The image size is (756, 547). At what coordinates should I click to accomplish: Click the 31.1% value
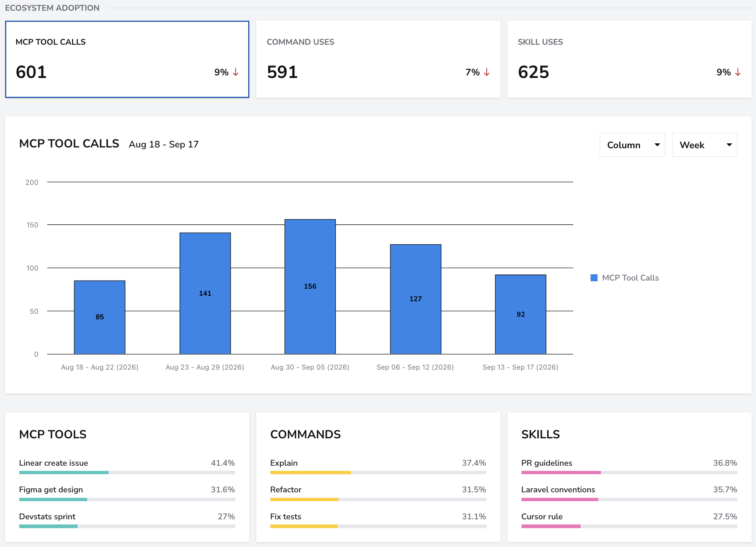pyautogui.click(x=474, y=517)
